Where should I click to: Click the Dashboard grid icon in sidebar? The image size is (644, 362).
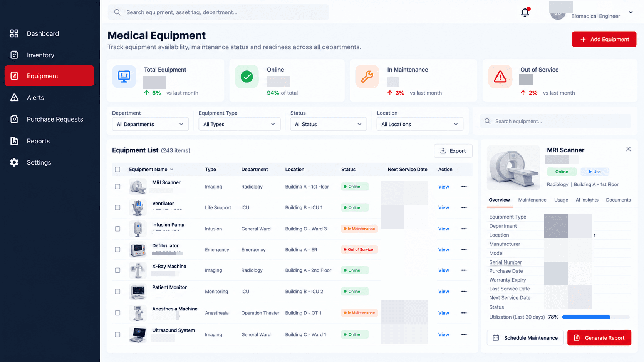tap(14, 33)
